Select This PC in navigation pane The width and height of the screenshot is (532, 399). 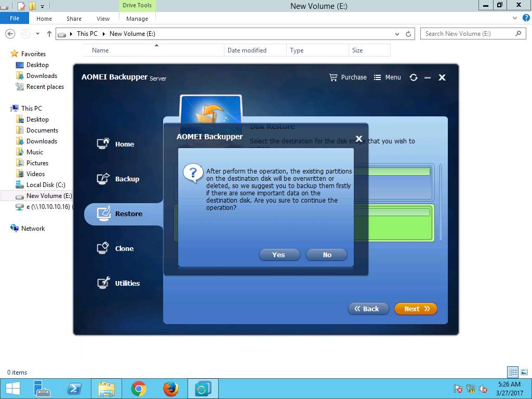[x=31, y=108]
